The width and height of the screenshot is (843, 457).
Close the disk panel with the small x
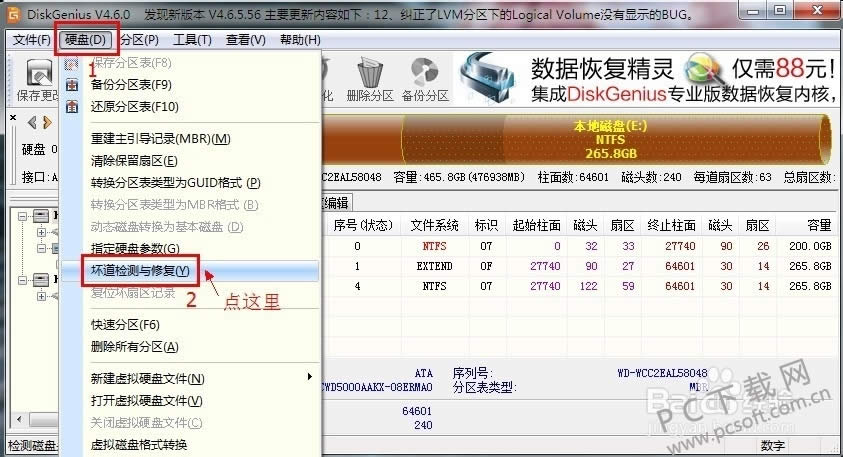coord(13,117)
